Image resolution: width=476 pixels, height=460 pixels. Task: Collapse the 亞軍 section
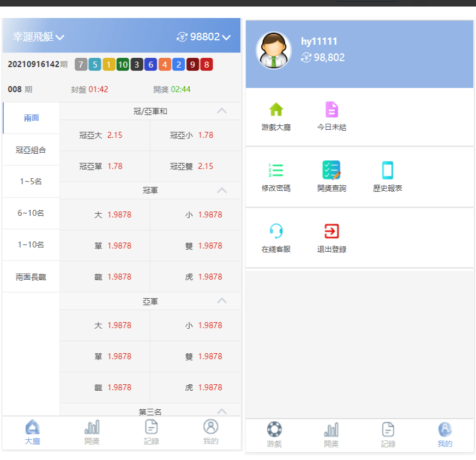point(222,301)
